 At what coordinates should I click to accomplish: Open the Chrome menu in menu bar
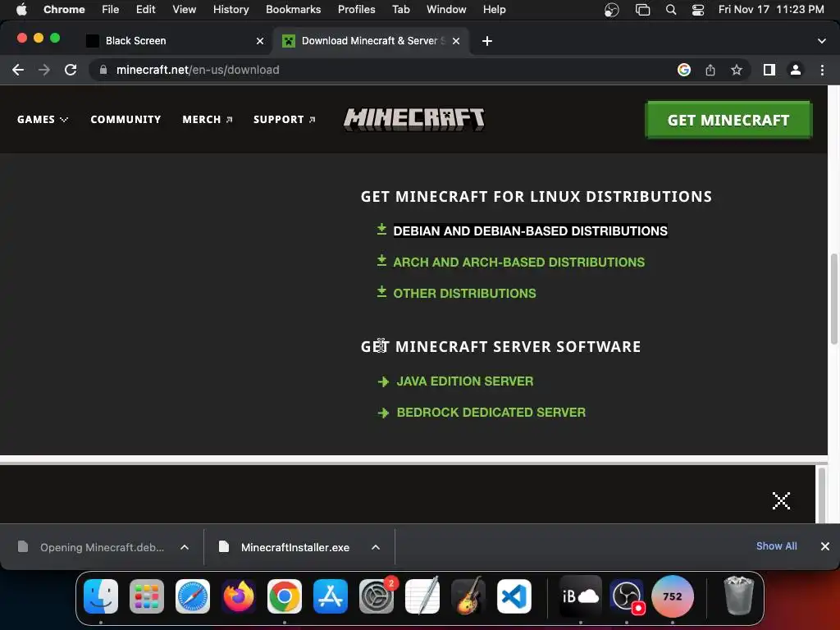(64, 10)
